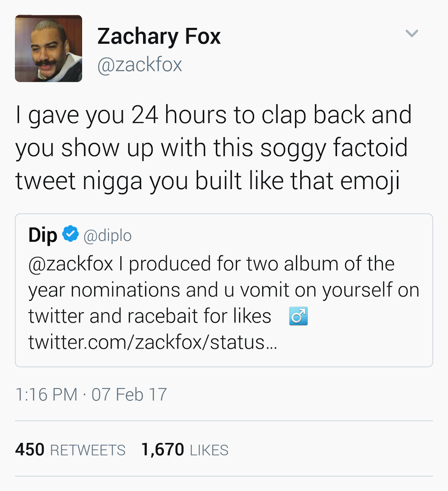Screen dimensions: 448x491
Task: Click "racebait for likes" quoted text
Action: tap(199, 316)
